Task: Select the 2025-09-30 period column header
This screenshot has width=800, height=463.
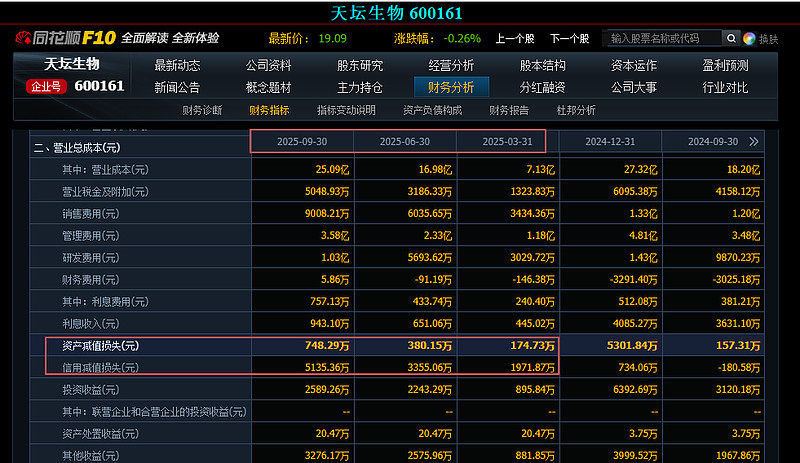Action: (301, 142)
